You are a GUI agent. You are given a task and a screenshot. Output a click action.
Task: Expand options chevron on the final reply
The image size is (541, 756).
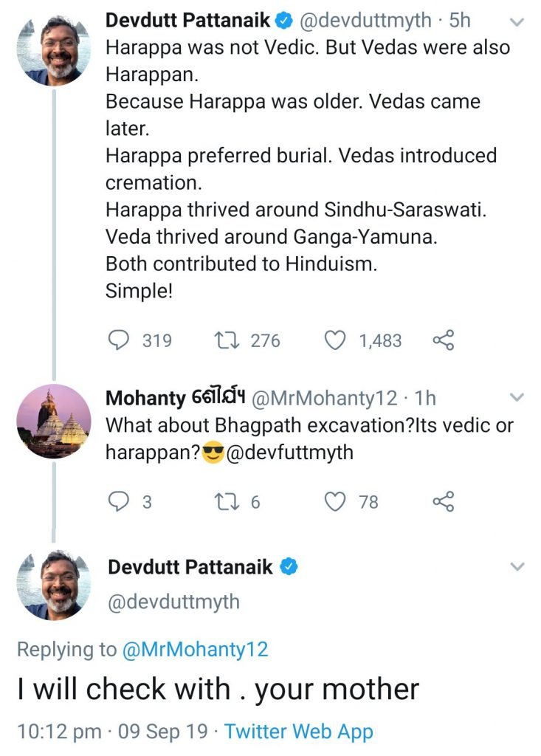(517, 567)
